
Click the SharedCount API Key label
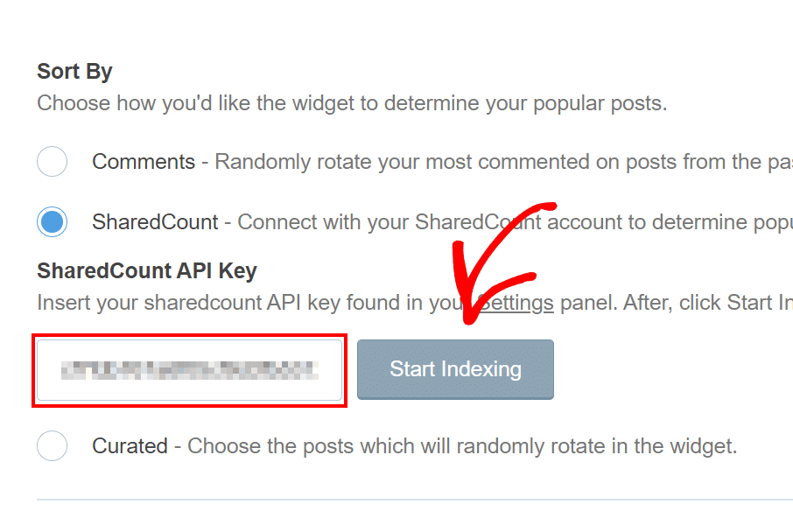pyautogui.click(x=145, y=271)
